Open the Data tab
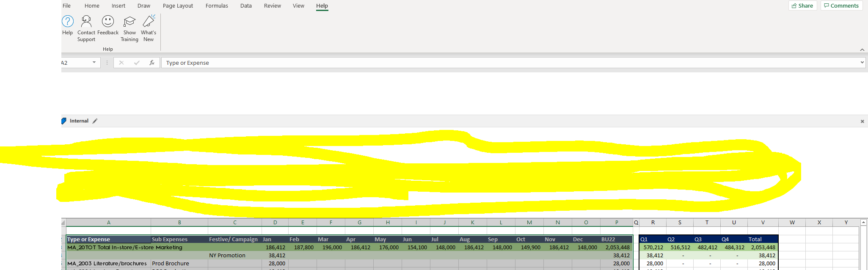The width and height of the screenshot is (868, 270). [246, 6]
